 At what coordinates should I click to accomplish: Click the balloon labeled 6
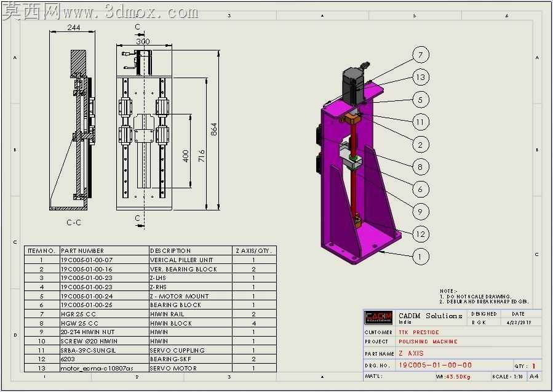420,190
